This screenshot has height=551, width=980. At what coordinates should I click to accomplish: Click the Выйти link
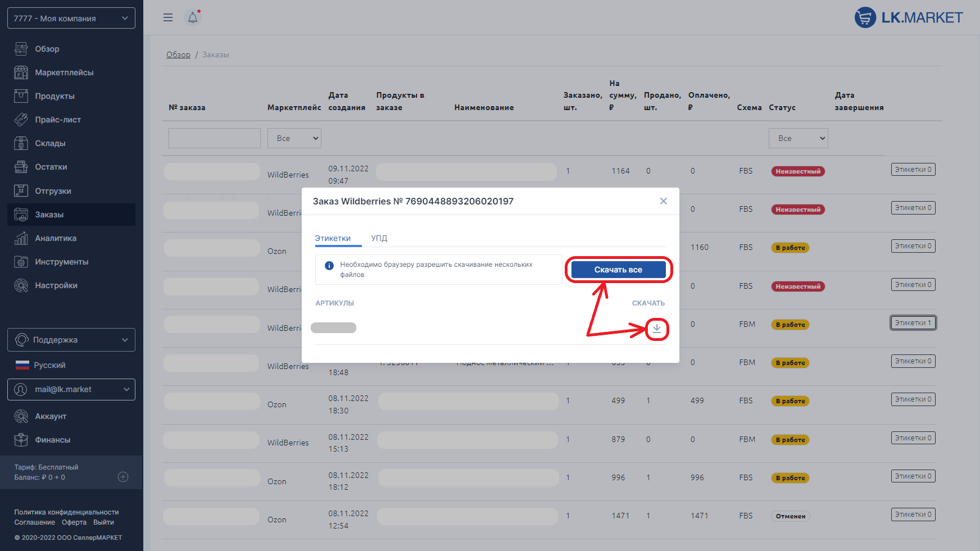103,522
